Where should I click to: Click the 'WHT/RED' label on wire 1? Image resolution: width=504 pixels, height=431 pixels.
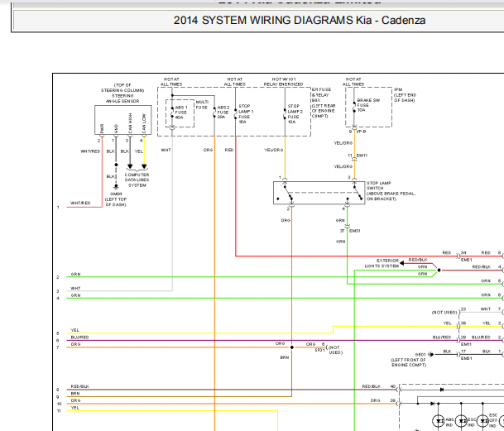pos(80,204)
